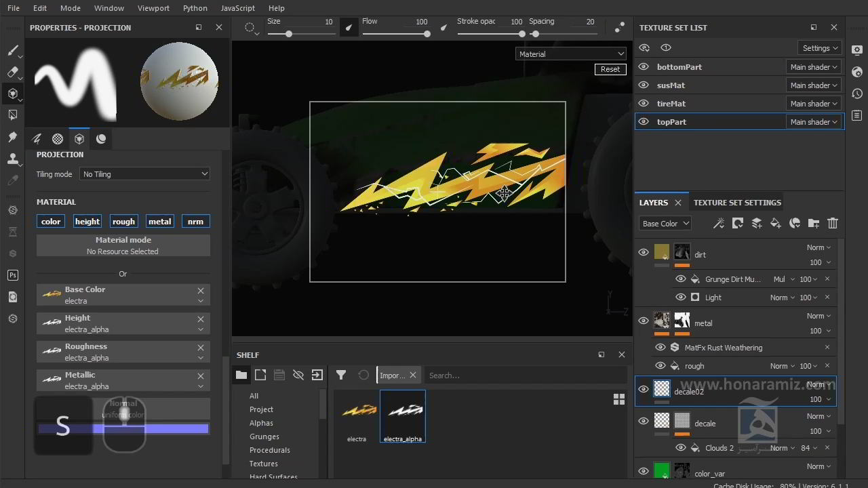This screenshot has height=488, width=868.
Task: Open Main shader dropdown for bottomPart
Action: [814, 67]
